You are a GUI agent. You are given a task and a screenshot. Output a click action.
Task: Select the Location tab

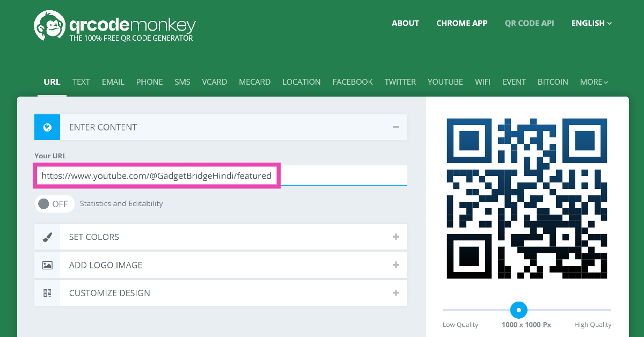(x=301, y=82)
